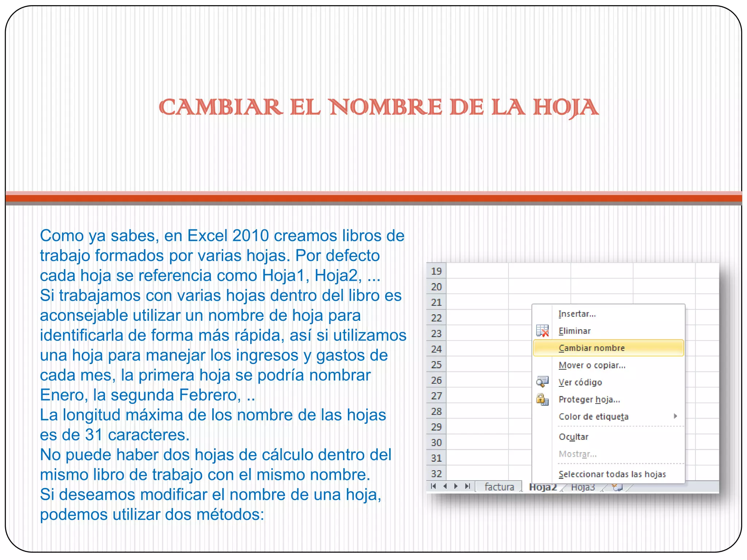Click the line 'podemos utilizar dos métodos:'

[x=152, y=514]
